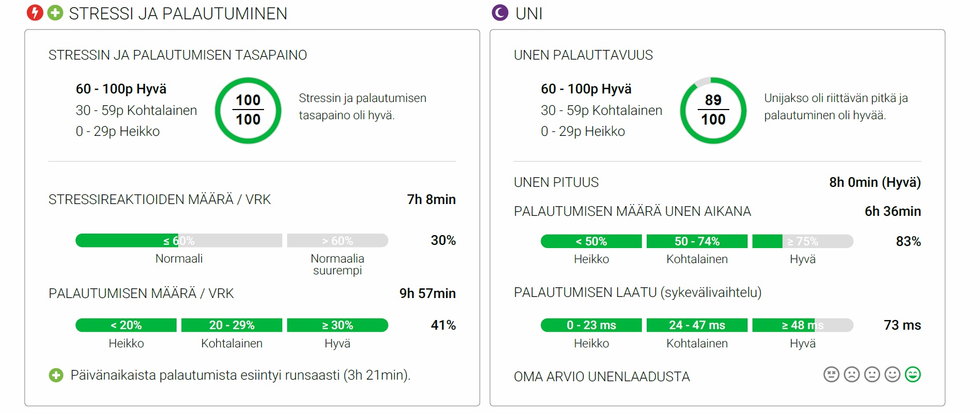The width and height of the screenshot is (980, 414).
Task: Open the UNI section heading
Action: (x=529, y=13)
